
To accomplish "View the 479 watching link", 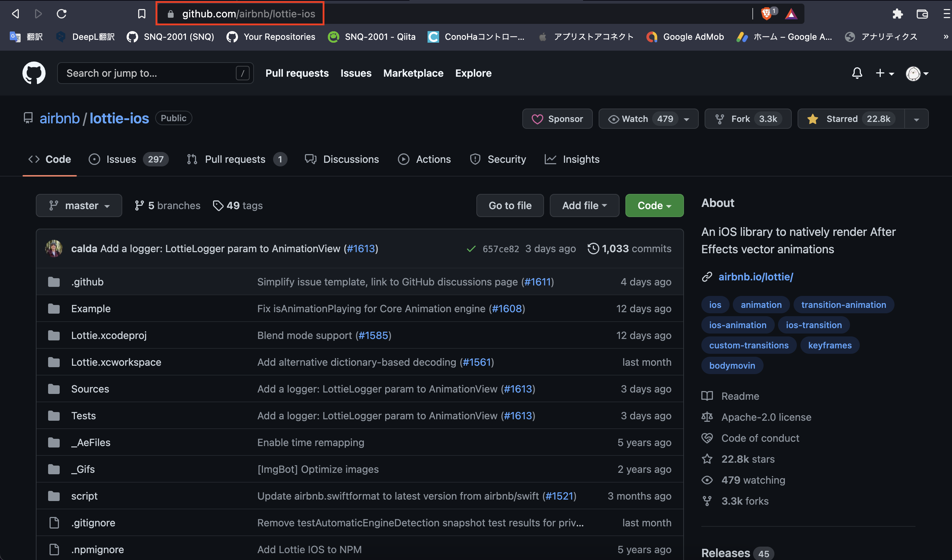I will pyautogui.click(x=753, y=480).
